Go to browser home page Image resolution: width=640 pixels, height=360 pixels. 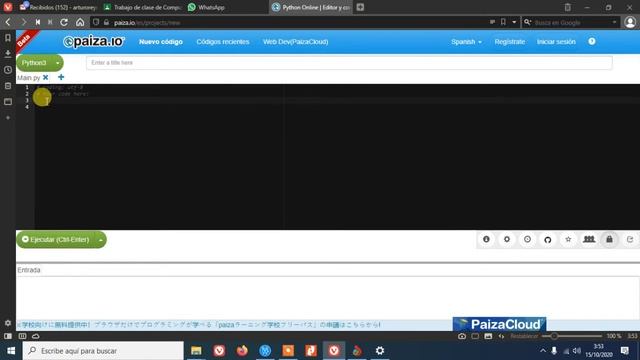(x=80, y=22)
